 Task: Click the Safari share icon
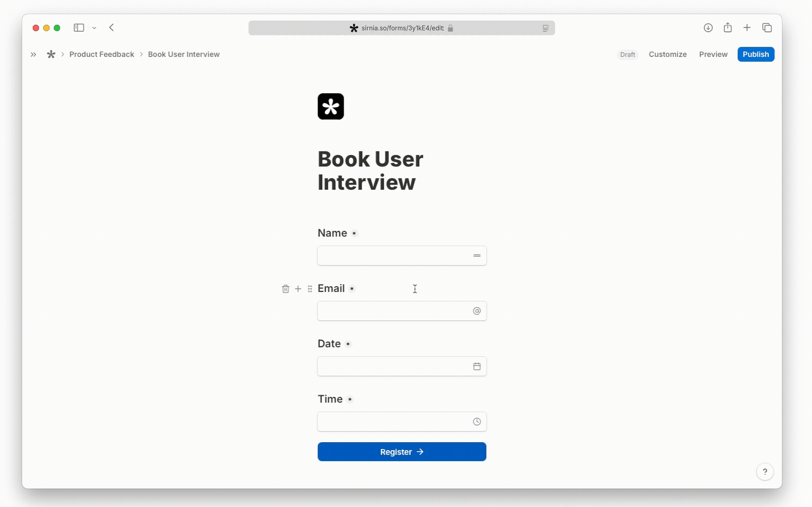click(728, 27)
